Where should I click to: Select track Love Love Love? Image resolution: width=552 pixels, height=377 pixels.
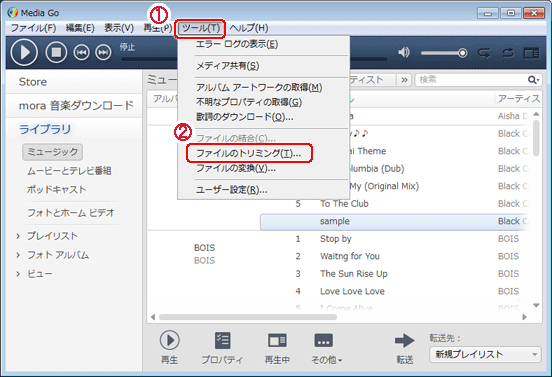352,291
